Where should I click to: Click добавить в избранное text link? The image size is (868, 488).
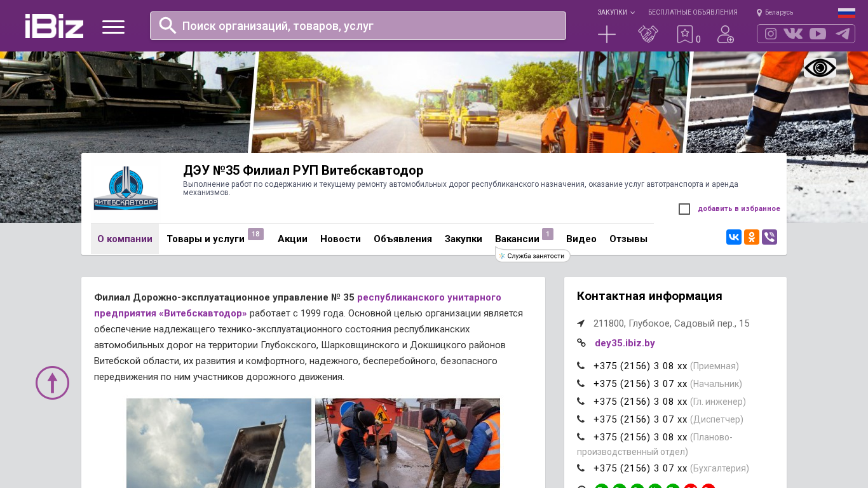tap(739, 209)
